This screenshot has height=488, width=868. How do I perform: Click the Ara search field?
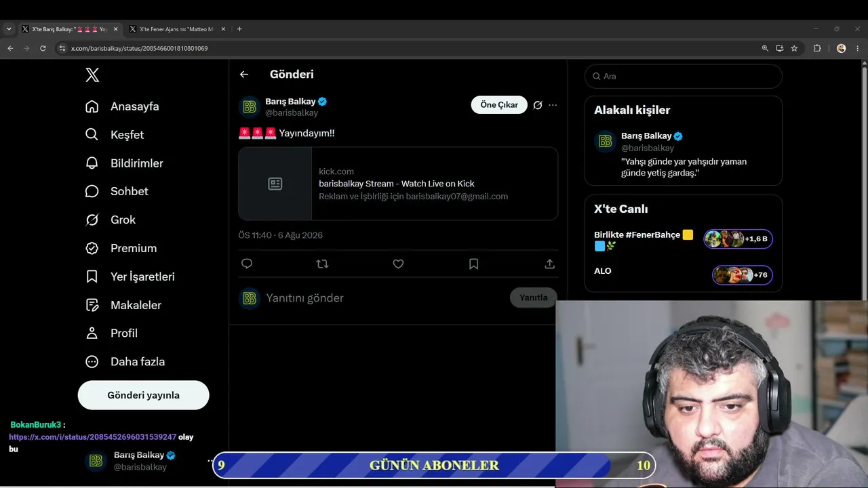684,77
